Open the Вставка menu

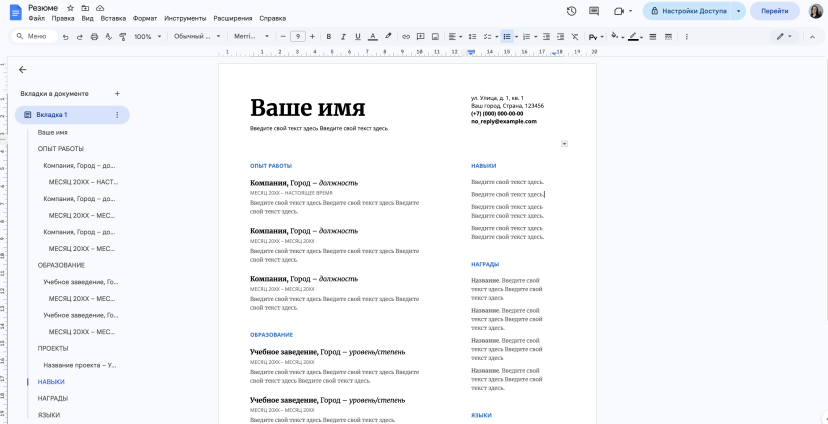pos(113,18)
